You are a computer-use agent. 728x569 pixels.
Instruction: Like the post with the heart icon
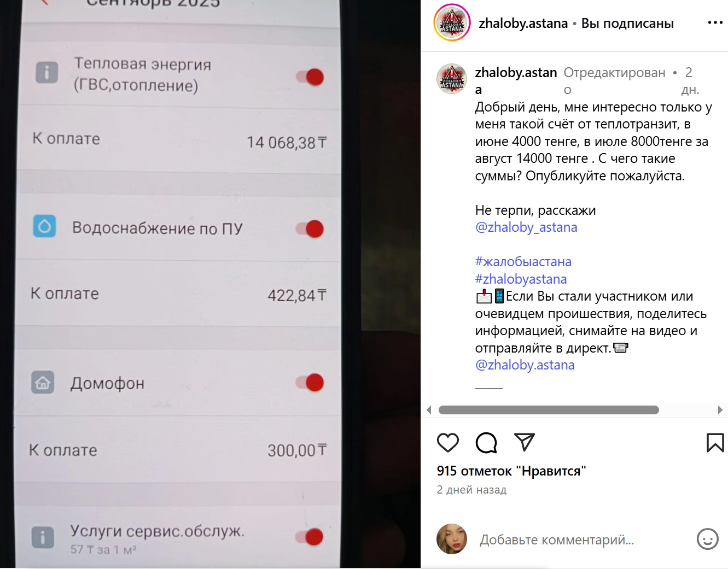pos(448,442)
